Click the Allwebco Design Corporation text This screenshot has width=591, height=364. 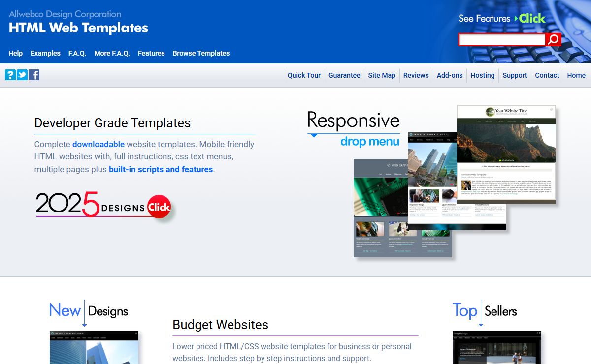pyautogui.click(x=65, y=14)
